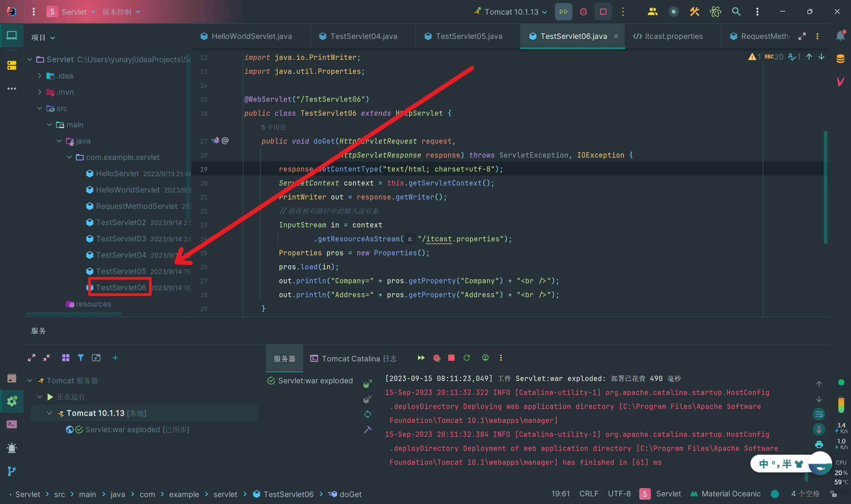The width and height of the screenshot is (851, 504).
Task: Expand the .idea folder
Action: [40, 76]
